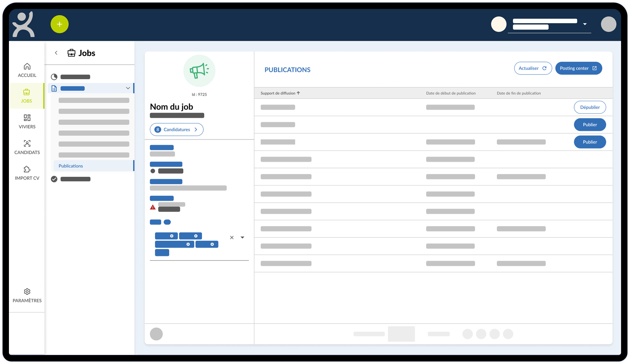Collapse the highlighted sidebar submenu chevron

coord(128,88)
